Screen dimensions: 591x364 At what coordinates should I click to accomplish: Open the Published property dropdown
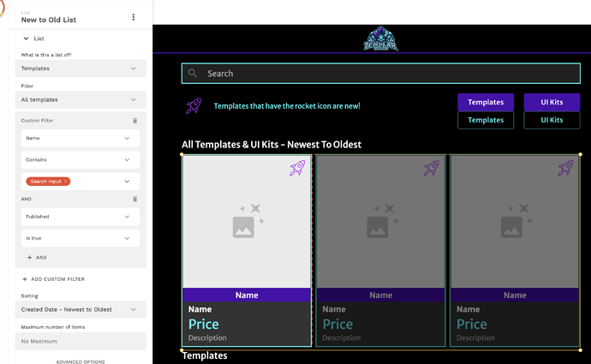[x=81, y=217]
